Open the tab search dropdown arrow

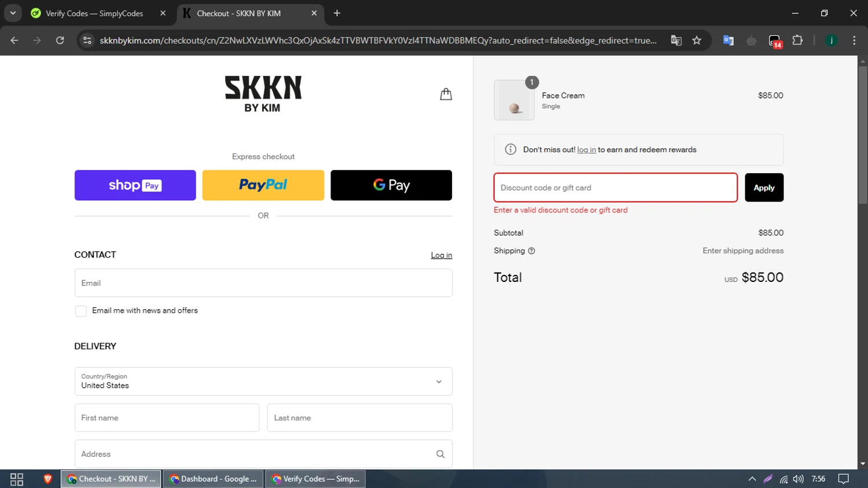pos(13,13)
